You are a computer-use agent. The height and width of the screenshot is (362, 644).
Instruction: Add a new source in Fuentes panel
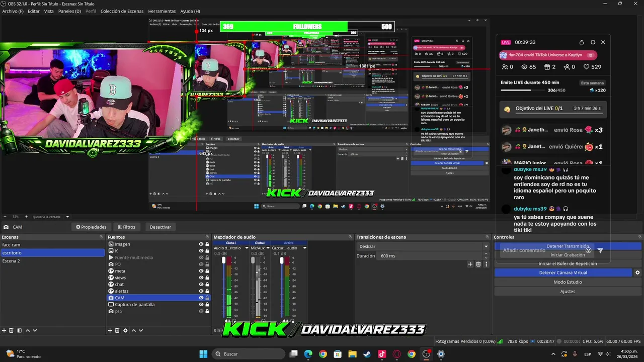tap(110, 330)
